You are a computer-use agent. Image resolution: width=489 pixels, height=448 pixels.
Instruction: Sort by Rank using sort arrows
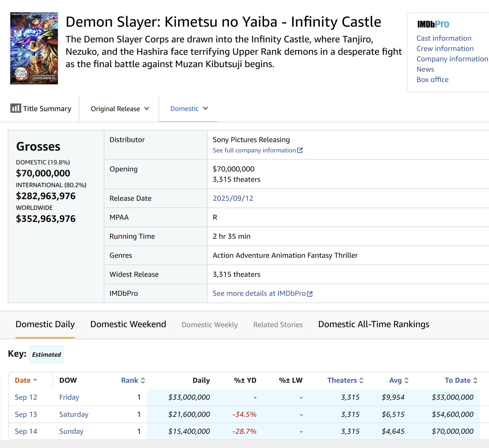click(x=143, y=380)
